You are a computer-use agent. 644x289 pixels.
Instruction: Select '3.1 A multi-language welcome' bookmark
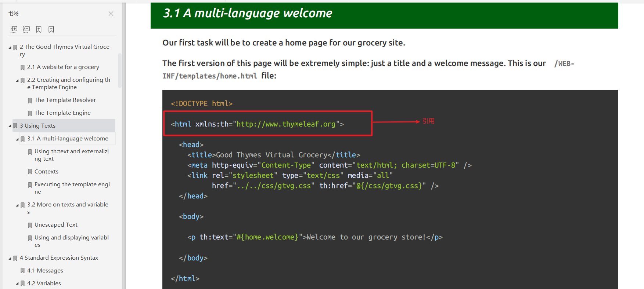68,139
